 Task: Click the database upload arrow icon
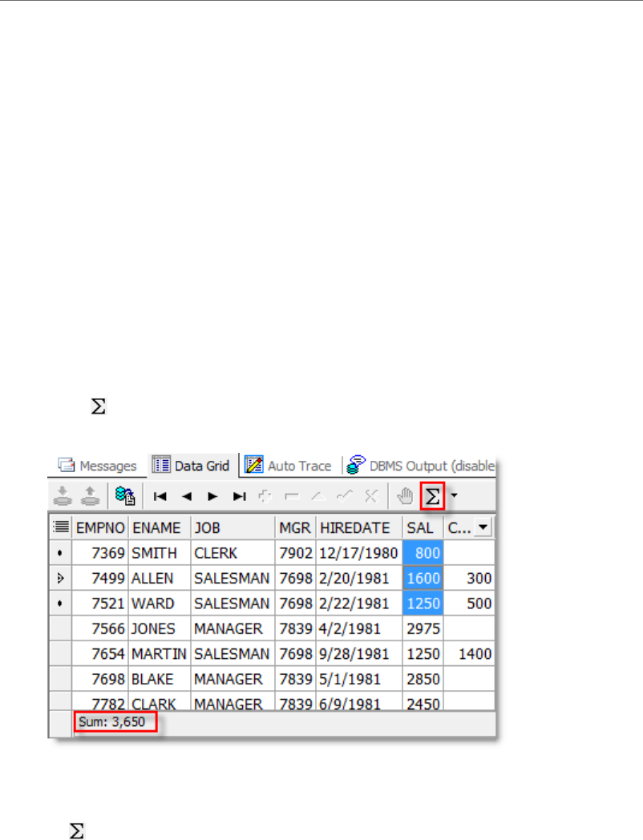90,496
